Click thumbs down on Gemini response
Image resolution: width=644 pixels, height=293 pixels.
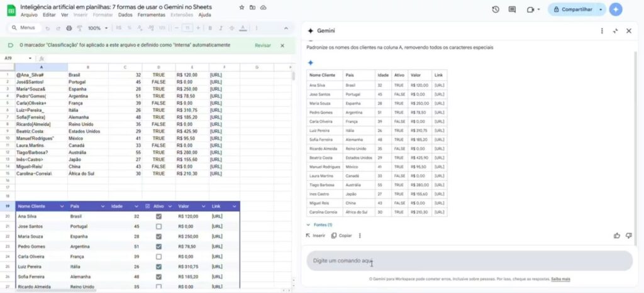point(628,236)
